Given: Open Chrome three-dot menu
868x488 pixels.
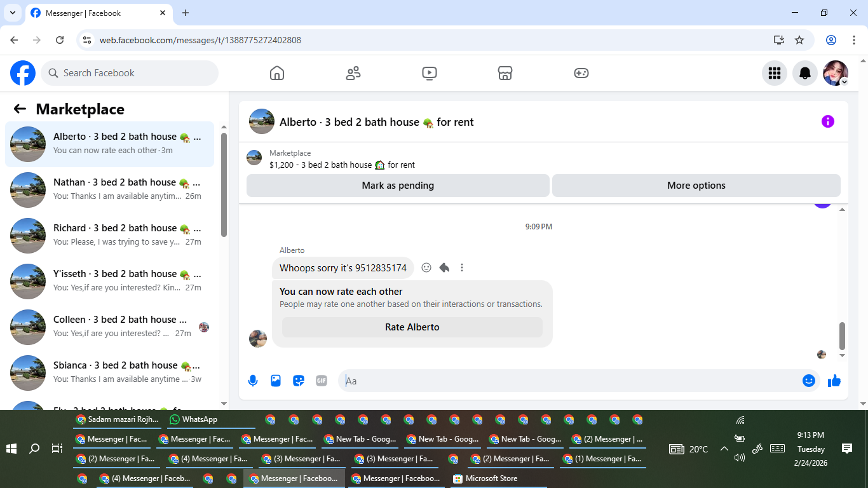Looking at the screenshot, I should click(x=853, y=40).
